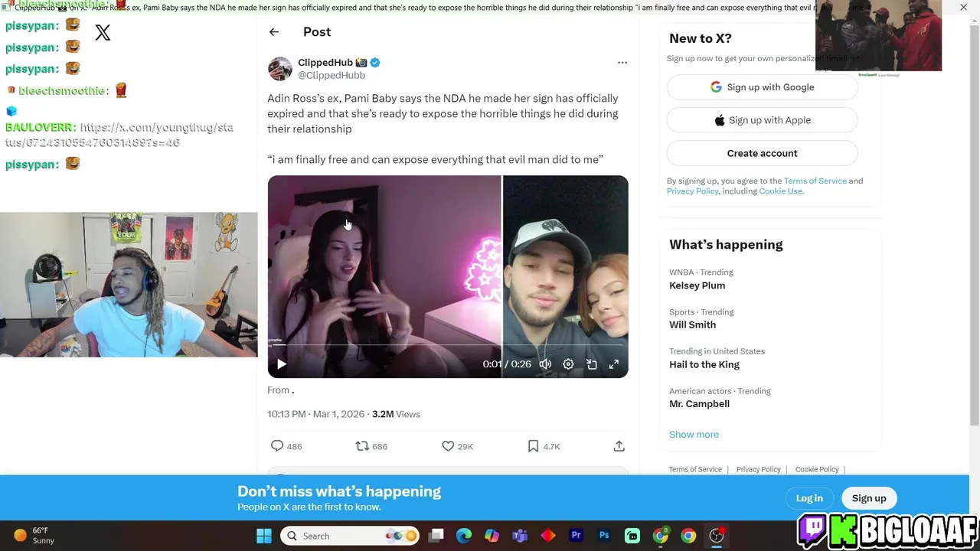Image resolution: width=980 pixels, height=551 pixels.
Task: Open Will Smith trending topic
Action: pyautogui.click(x=692, y=324)
